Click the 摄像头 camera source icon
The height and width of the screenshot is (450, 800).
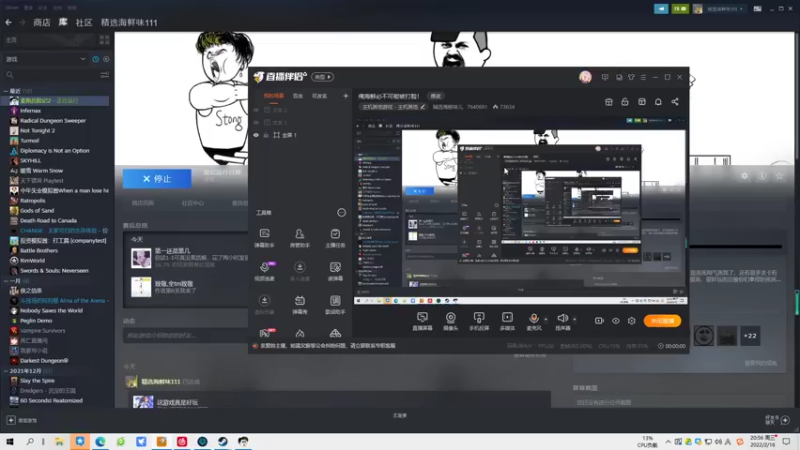(451, 317)
